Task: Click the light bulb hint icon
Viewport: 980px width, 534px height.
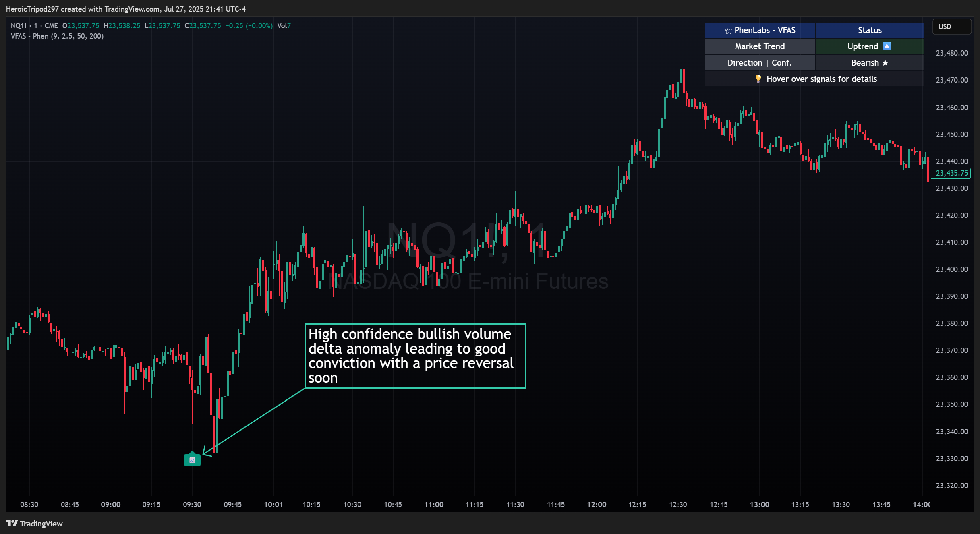Action: tap(758, 79)
